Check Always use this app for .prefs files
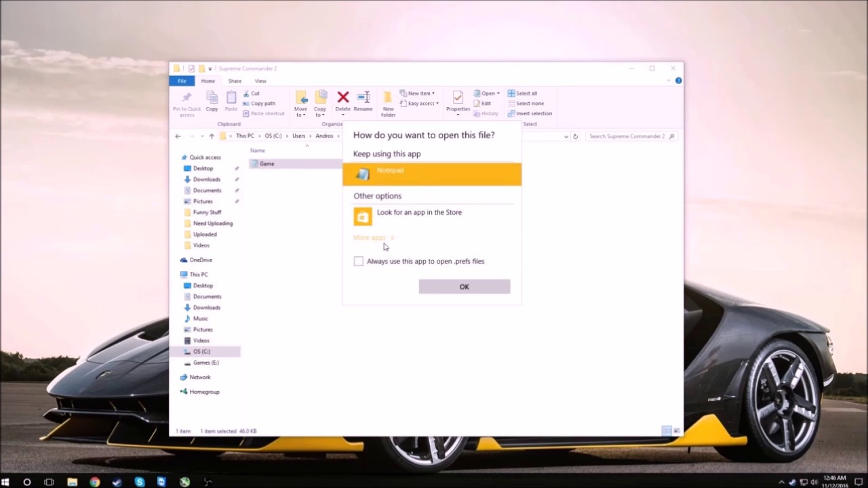Screen dimensions: 868x488 [x=358, y=261]
